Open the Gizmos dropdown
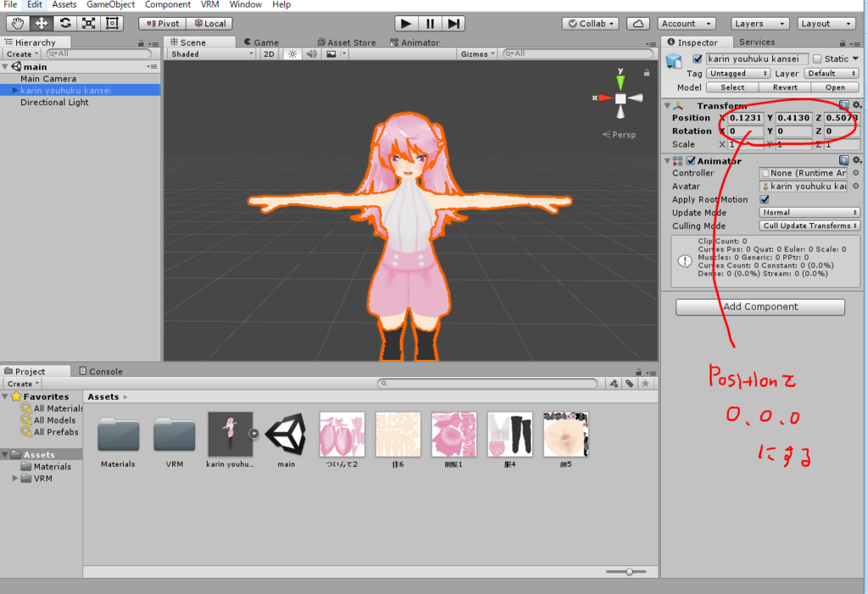 pos(478,53)
